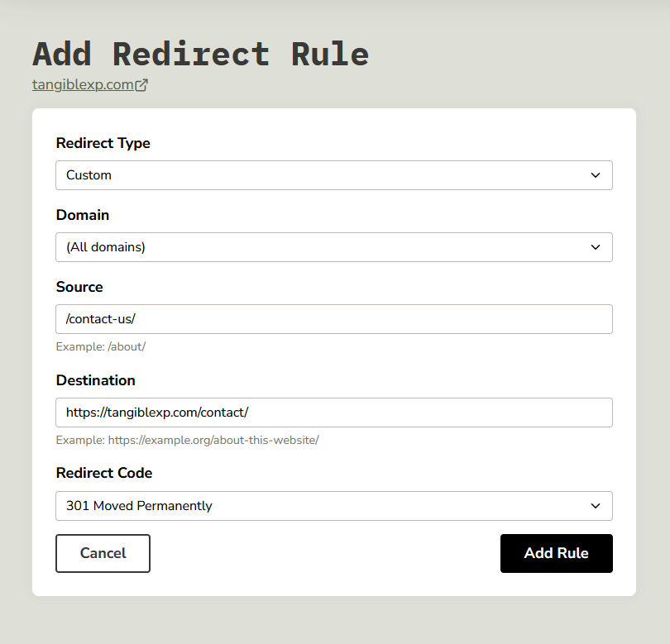Click the example.org destination hint text
The image size is (670, 644).
(x=187, y=440)
